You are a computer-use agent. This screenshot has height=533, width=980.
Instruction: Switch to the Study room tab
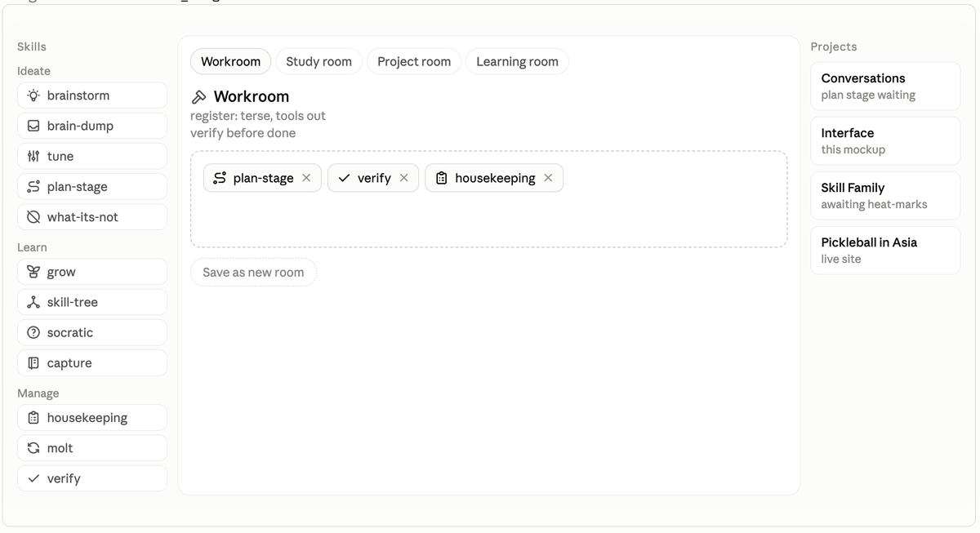tap(318, 61)
